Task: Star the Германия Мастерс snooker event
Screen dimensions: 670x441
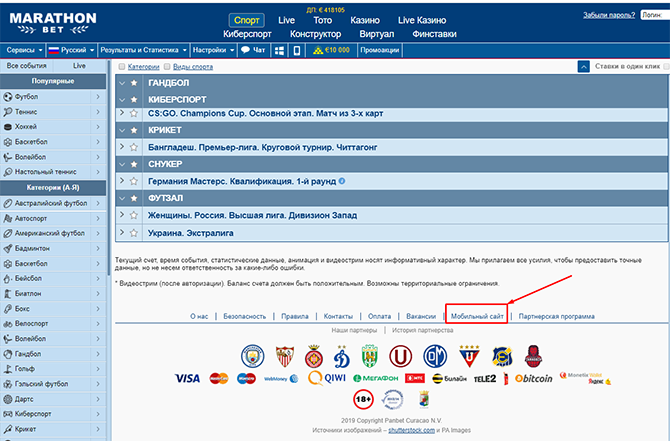Action: tap(135, 181)
